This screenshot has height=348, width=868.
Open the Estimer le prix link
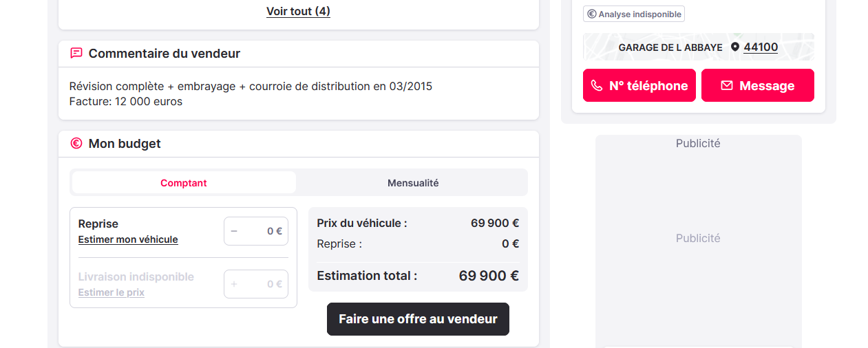(112, 292)
